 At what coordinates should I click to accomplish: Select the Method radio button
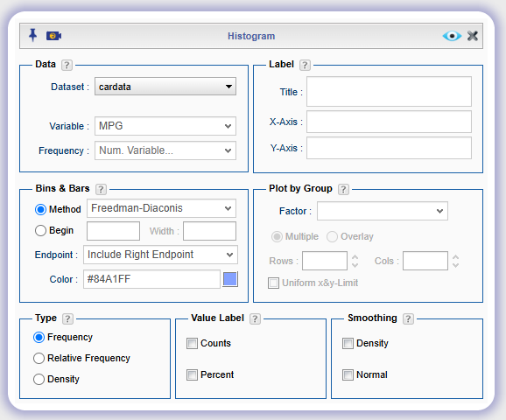[x=40, y=210]
